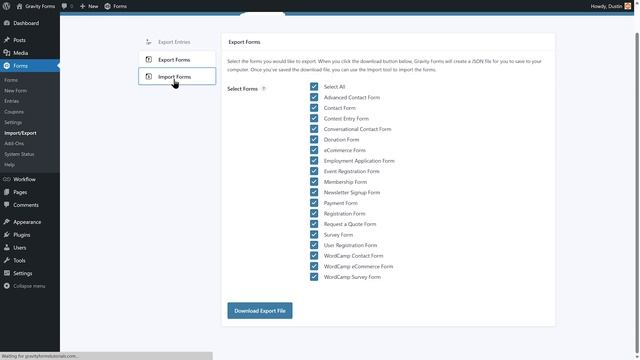Open the Entries submenu item
Screen dimensions: 640x360
click(x=11, y=101)
